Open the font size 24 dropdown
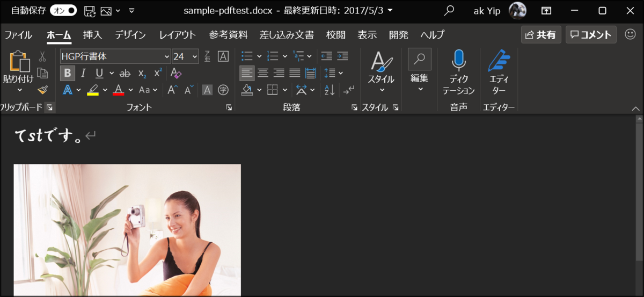The height and width of the screenshot is (297, 644). [x=194, y=56]
